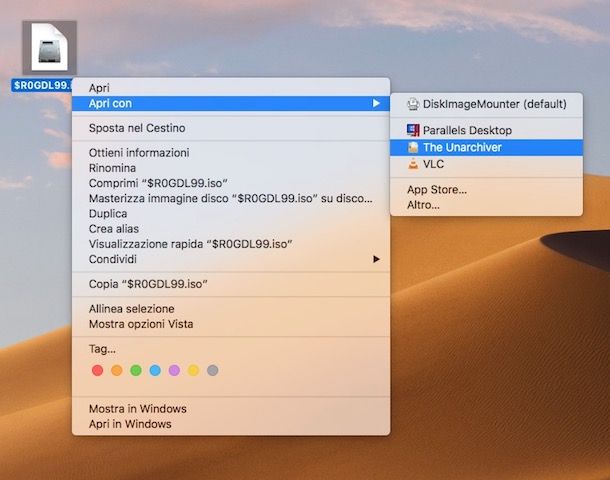The image size is (610, 480).
Task: Click the DiskImageMounter app icon
Action: pos(413,104)
